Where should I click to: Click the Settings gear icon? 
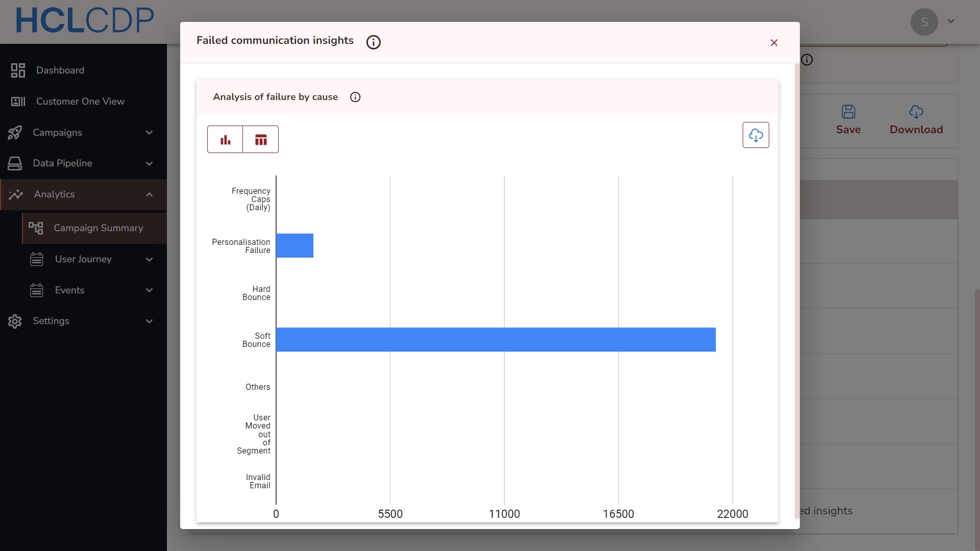tap(15, 321)
